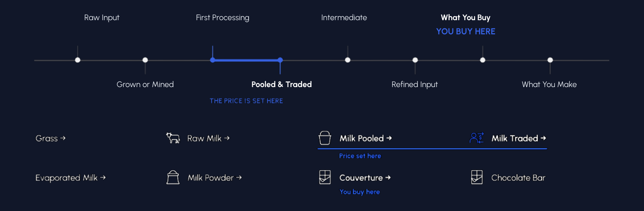Click the highlighted blue timeline segment
This screenshot has height=211, width=644.
(x=246, y=60)
